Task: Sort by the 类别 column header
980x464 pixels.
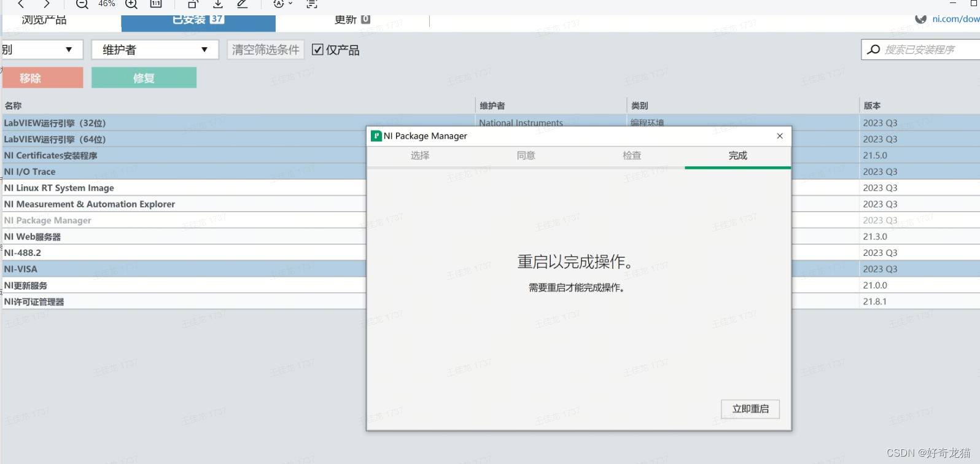Action: (639, 106)
